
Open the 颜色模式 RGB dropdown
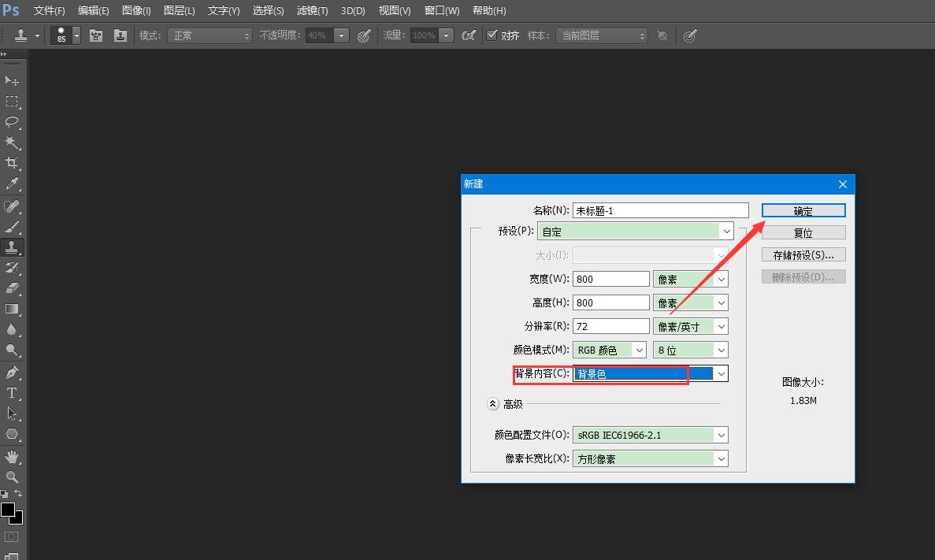[610, 350]
